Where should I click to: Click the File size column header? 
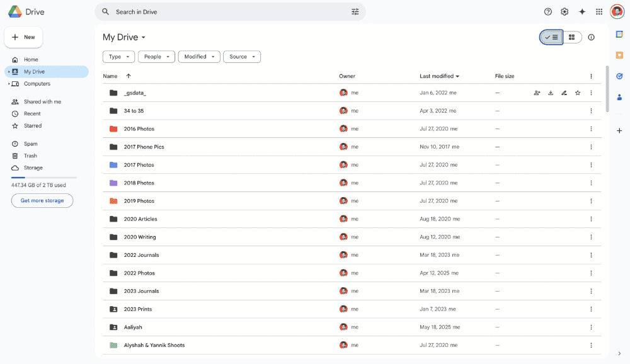click(505, 76)
